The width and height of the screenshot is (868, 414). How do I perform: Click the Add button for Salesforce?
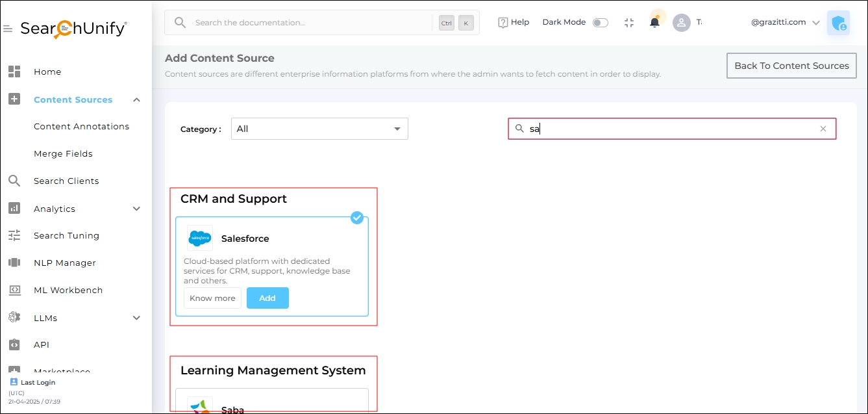pyautogui.click(x=267, y=298)
